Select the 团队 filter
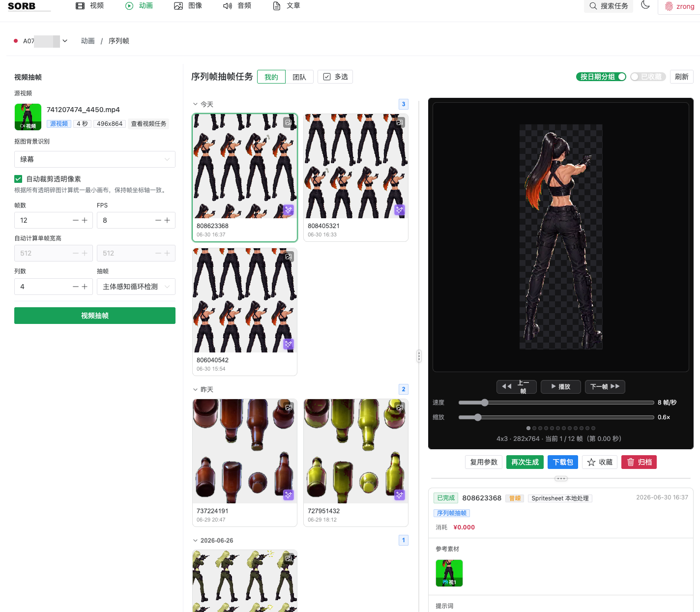This screenshot has height=612, width=700. 299,77
